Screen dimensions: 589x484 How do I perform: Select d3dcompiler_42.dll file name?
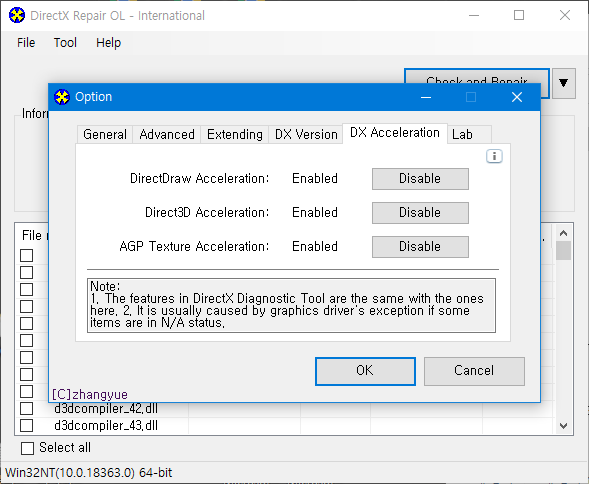pos(106,408)
